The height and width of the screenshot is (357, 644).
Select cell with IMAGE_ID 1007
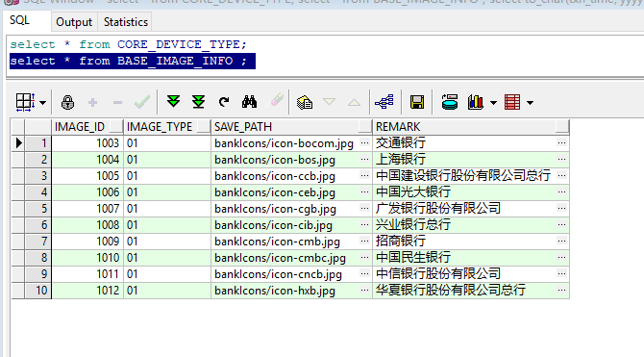[x=87, y=209]
